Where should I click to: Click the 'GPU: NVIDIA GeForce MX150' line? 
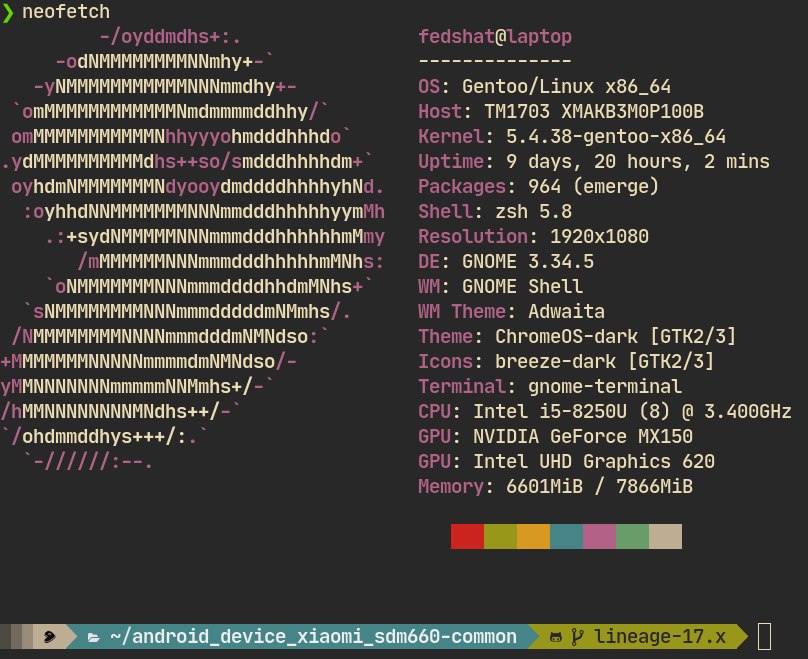[556, 436]
